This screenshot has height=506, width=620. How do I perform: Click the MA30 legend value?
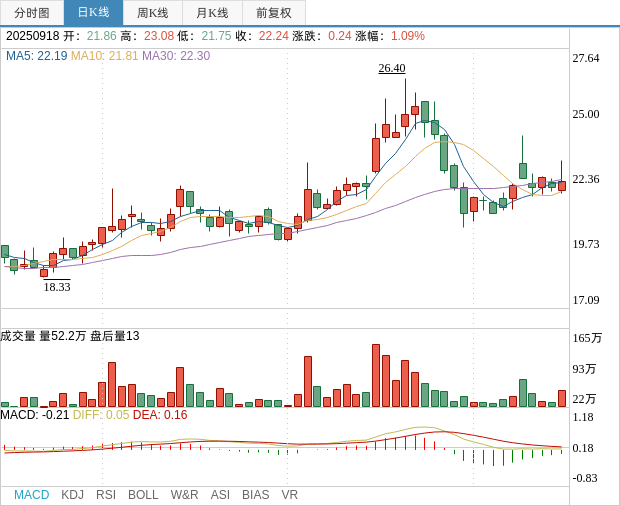tap(176, 56)
